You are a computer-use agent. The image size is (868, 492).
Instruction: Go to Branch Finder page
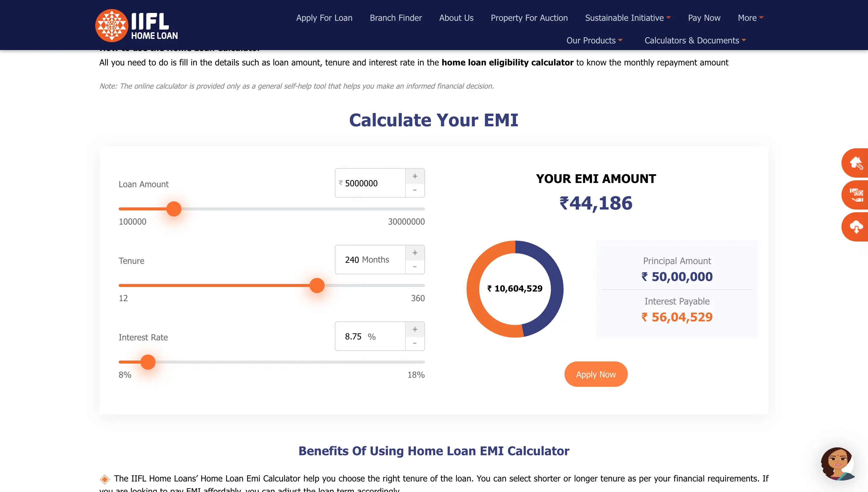coord(395,18)
